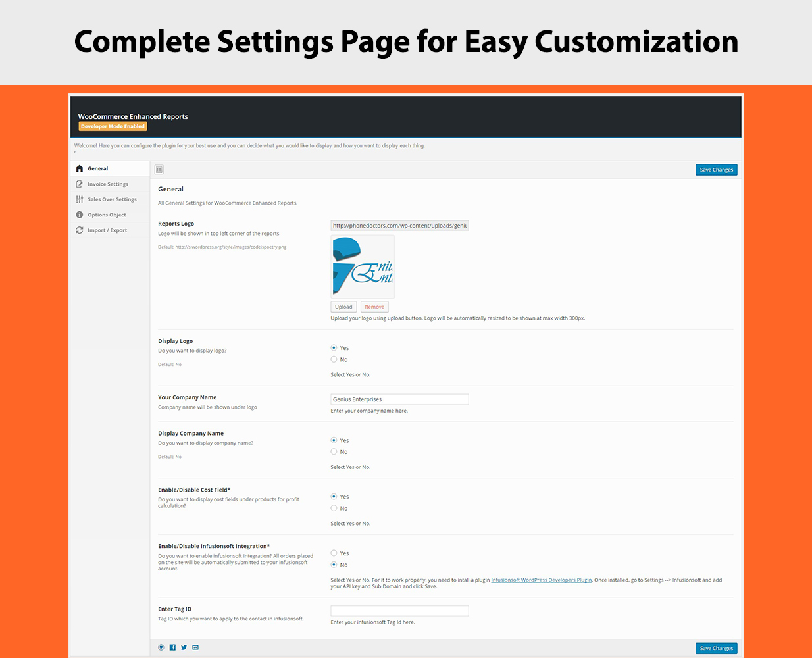Viewport: 812px width, 658px height.
Task: Open the Options Object tab
Action: (110, 215)
